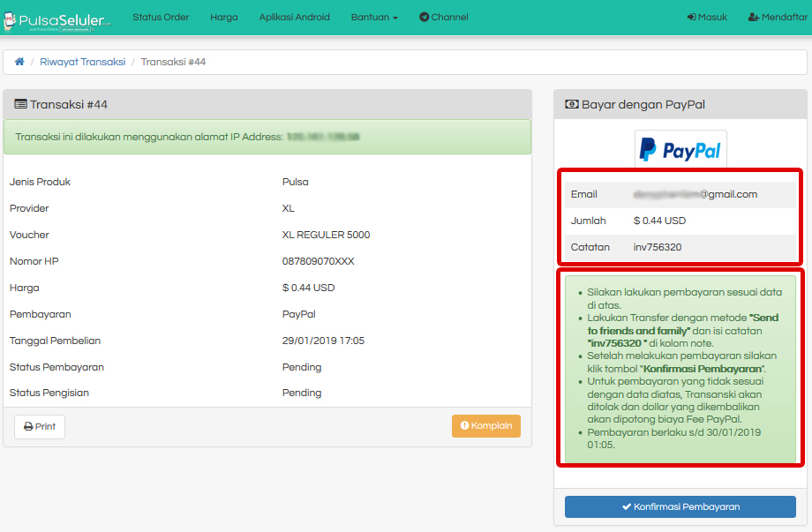Click the Transaksi #44 breadcrumb text
The width and height of the screenshot is (812, 532).
pos(173,62)
